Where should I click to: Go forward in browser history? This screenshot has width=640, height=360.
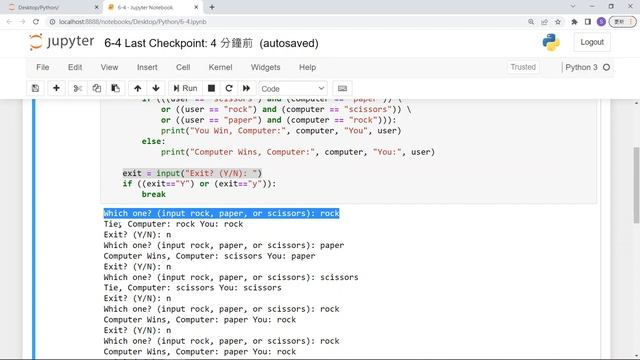[x=22, y=22]
